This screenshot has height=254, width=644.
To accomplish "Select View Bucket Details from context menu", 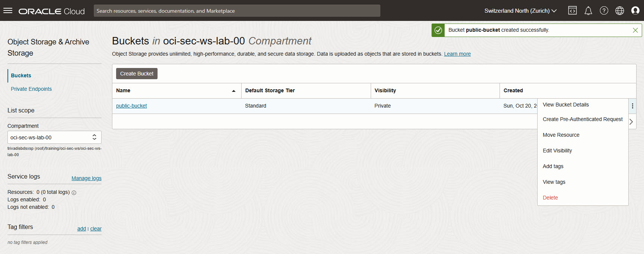I will click(566, 105).
